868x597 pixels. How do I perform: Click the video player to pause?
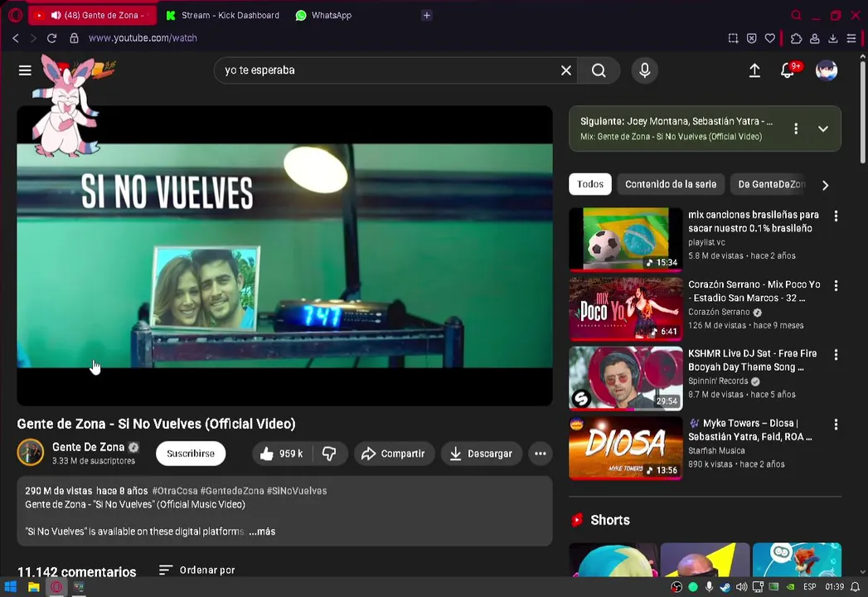tap(284, 256)
